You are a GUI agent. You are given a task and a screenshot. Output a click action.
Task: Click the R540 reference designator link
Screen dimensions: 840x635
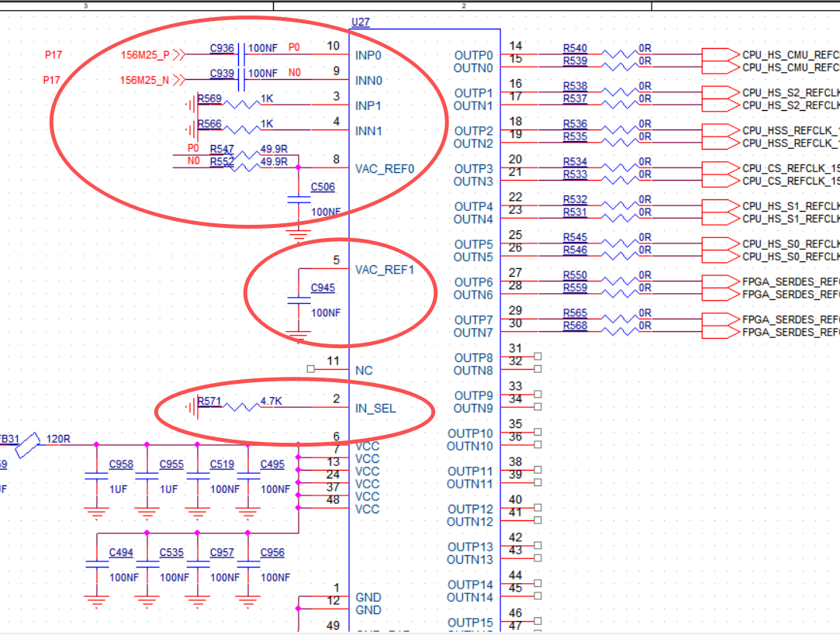[x=575, y=48]
